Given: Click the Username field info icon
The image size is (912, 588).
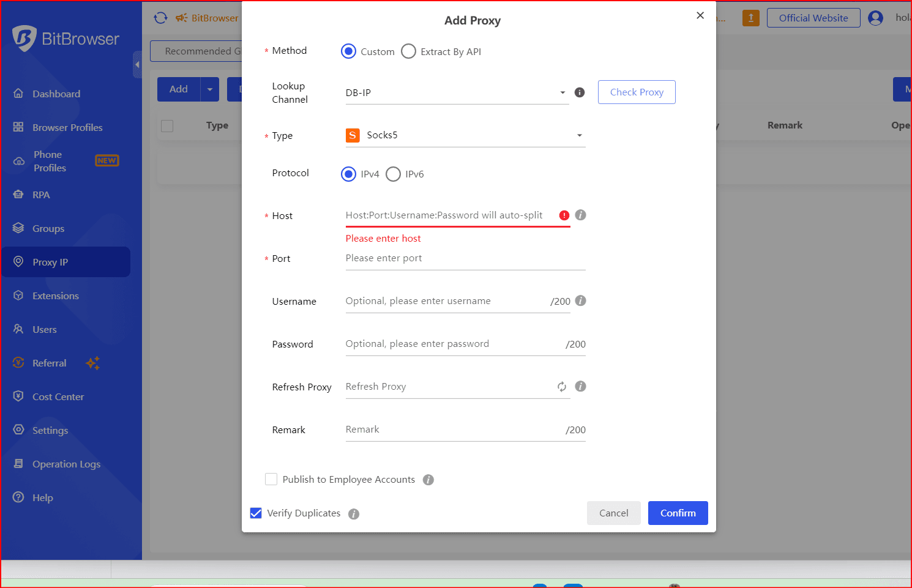Looking at the screenshot, I should 580,301.
